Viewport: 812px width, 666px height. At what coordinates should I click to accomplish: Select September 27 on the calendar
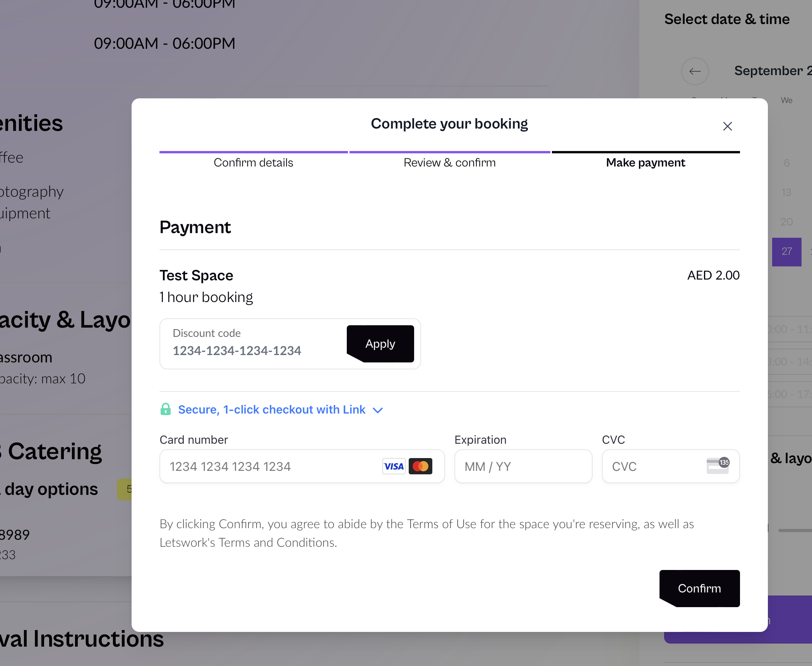click(787, 252)
